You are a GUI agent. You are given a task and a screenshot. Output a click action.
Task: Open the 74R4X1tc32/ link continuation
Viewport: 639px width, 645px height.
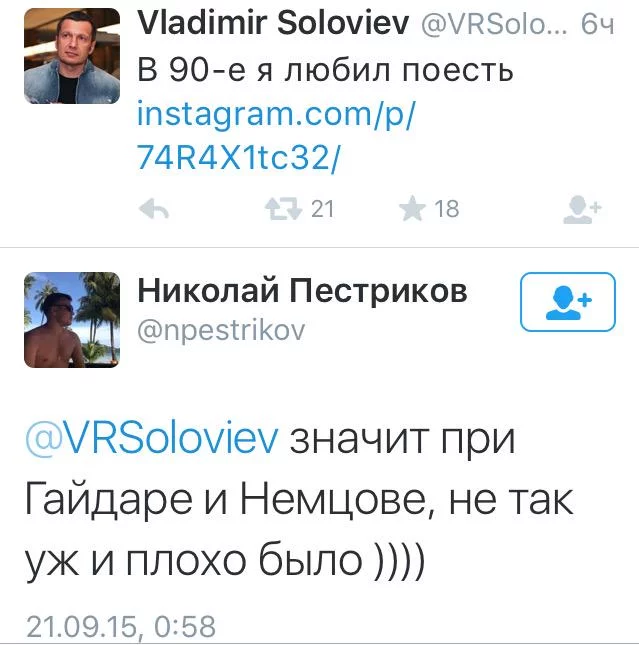click(239, 158)
